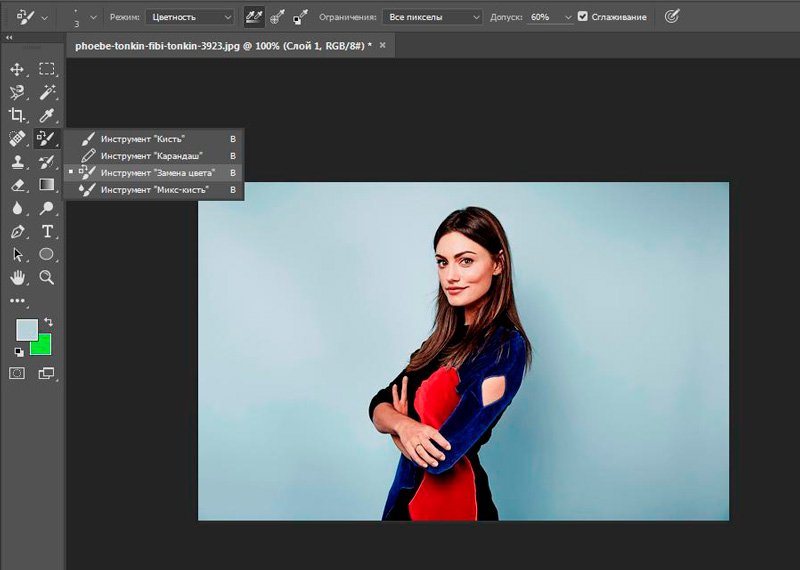Select the Pen tool
Viewport: 800px width, 570px height.
pyautogui.click(x=17, y=232)
